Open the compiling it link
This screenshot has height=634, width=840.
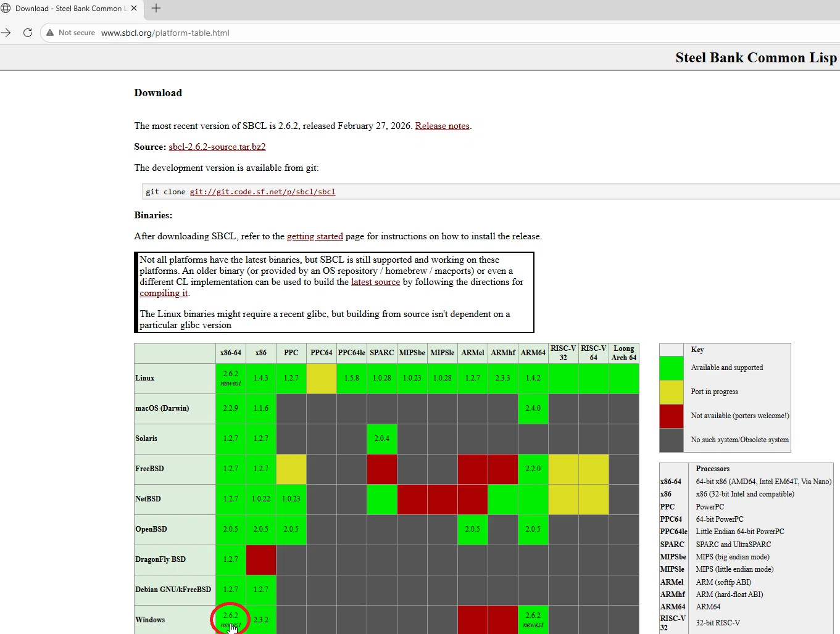[164, 293]
